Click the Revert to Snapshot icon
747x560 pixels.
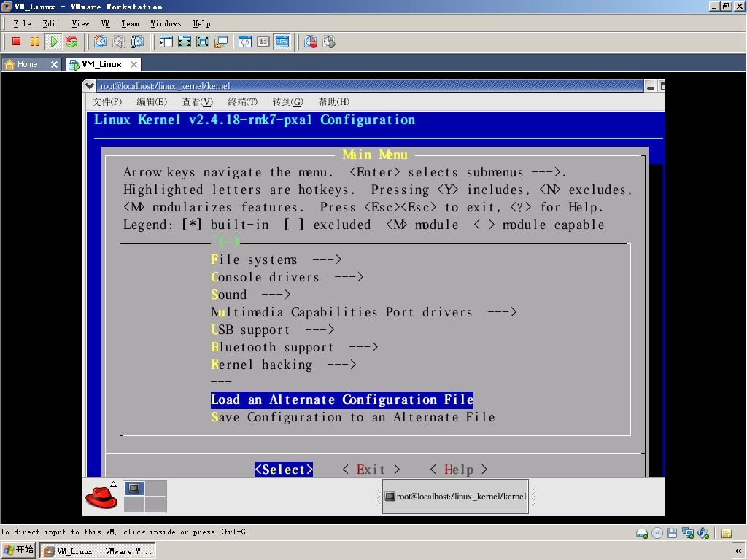pyautogui.click(x=119, y=42)
